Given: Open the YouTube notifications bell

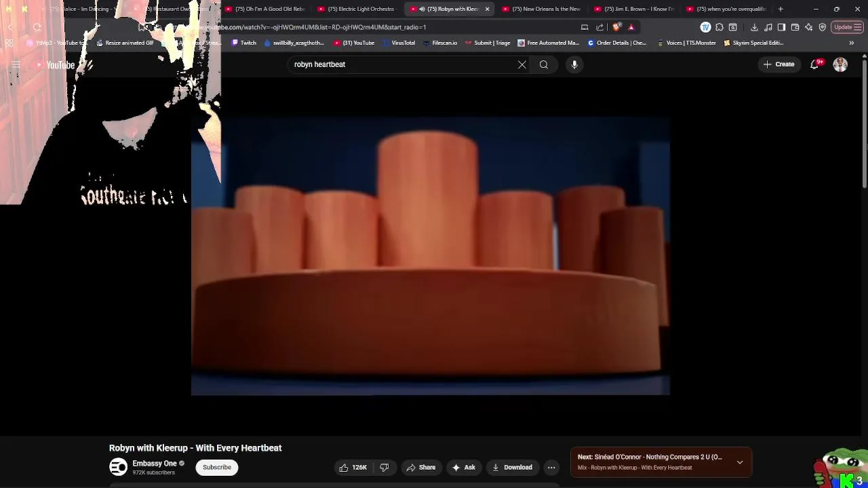Looking at the screenshot, I should [x=814, y=64].
